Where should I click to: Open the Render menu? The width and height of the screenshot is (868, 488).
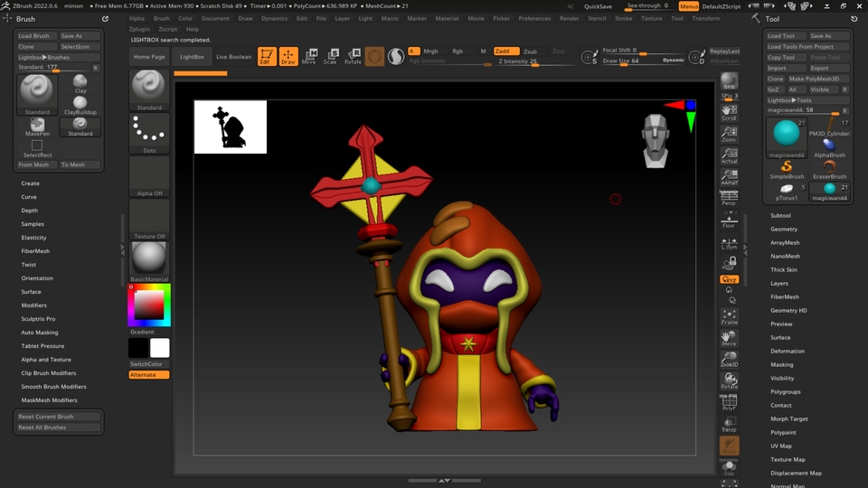point(569,18)
